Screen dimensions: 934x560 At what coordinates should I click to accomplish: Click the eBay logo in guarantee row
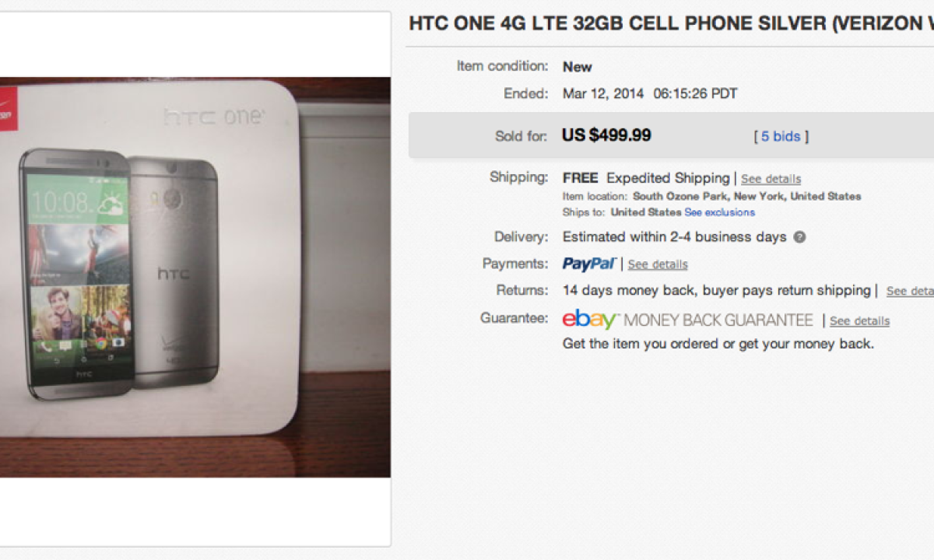pos(590,320)
